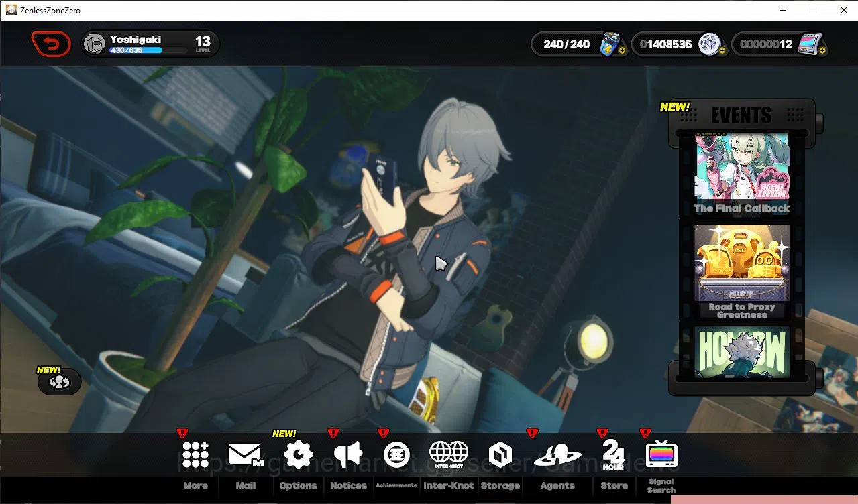
Task: Add Dennies currency with plus button
Action: coord(722,50)
